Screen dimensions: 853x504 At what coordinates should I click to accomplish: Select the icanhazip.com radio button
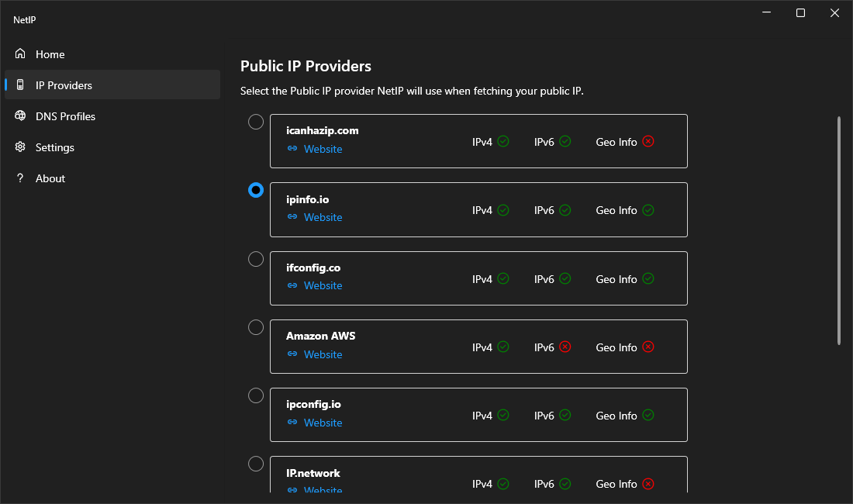tap(256, 122)
